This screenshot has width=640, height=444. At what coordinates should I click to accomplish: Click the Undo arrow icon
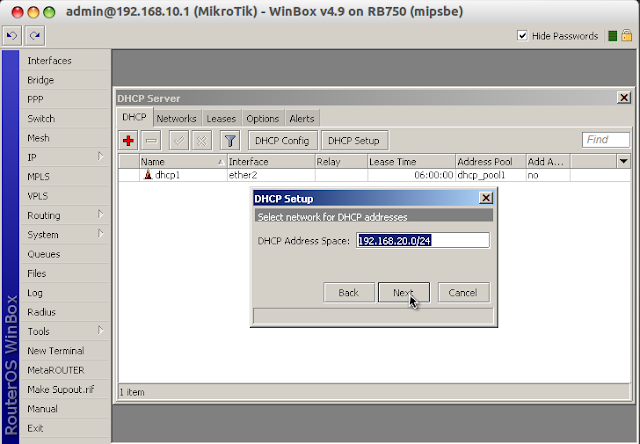[12, 36]
